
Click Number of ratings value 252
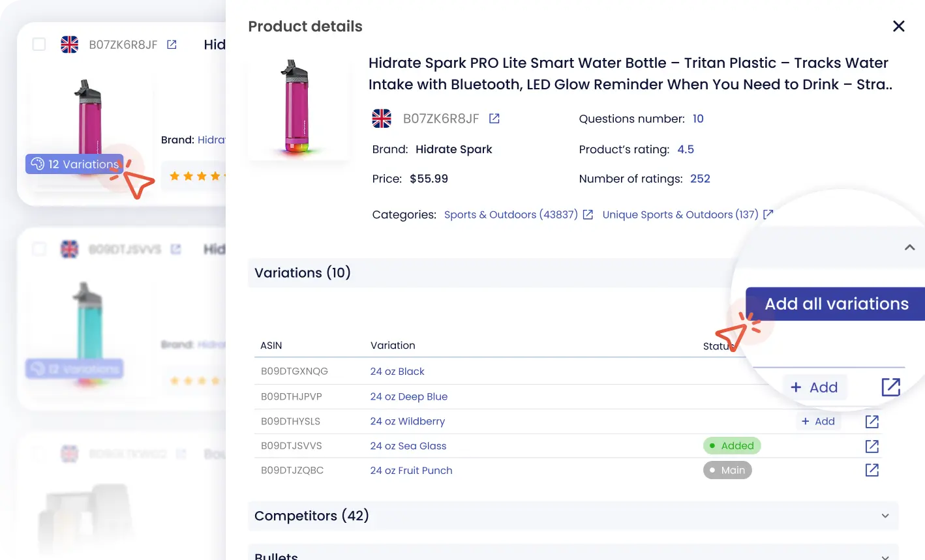[x=700, y=179]
